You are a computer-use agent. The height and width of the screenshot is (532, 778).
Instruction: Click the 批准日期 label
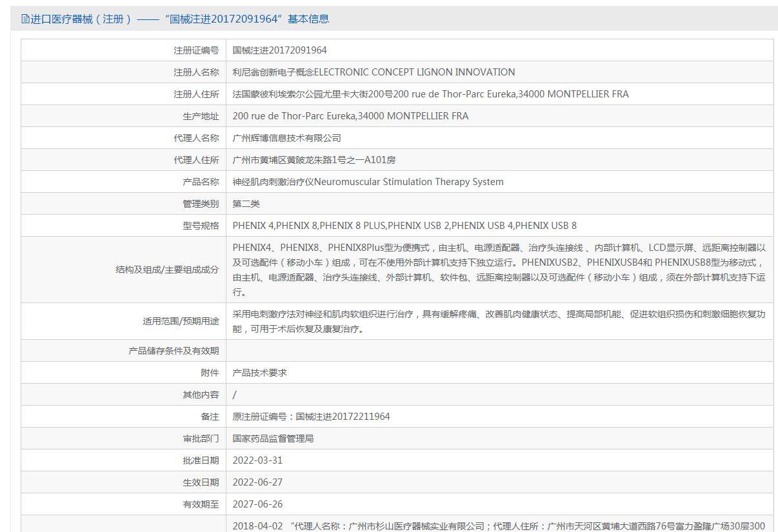coord(201,460)
